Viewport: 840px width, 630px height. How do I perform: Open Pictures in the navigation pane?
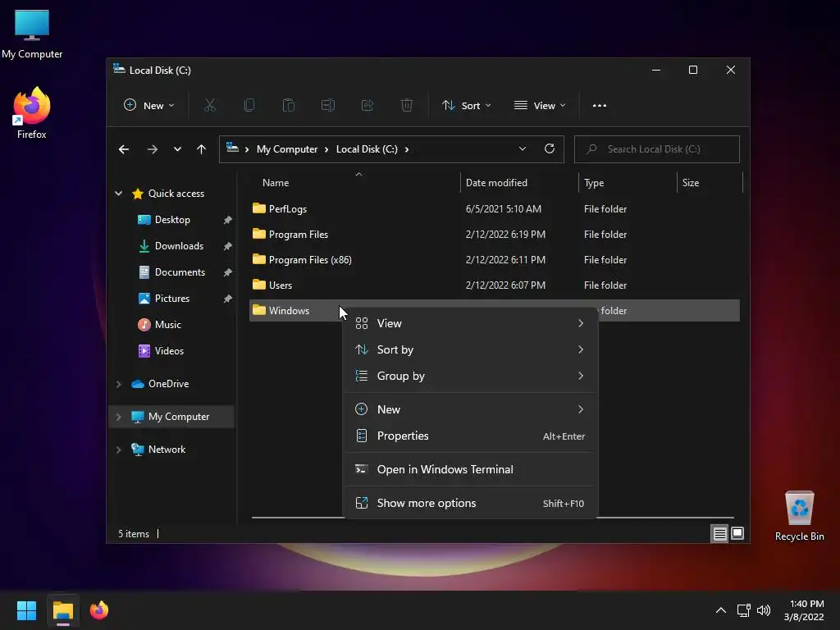[172, 299]
